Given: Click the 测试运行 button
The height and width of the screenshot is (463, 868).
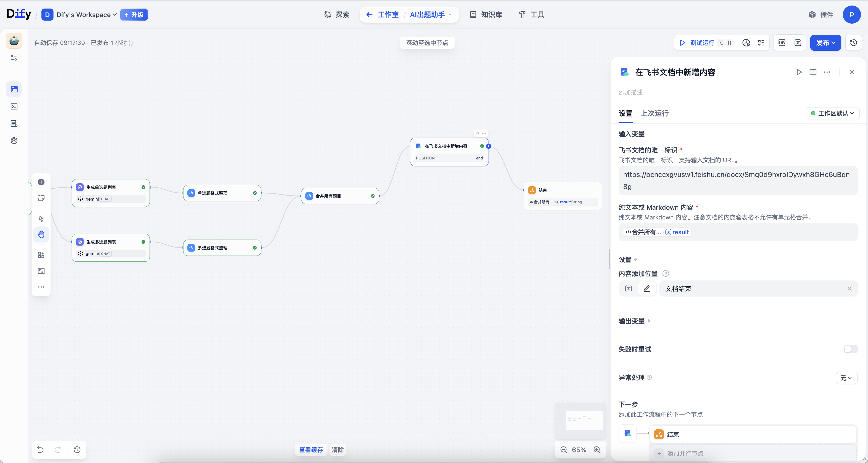Looking at the screenshot, I should pyautogui.click(x=697, y=43).
